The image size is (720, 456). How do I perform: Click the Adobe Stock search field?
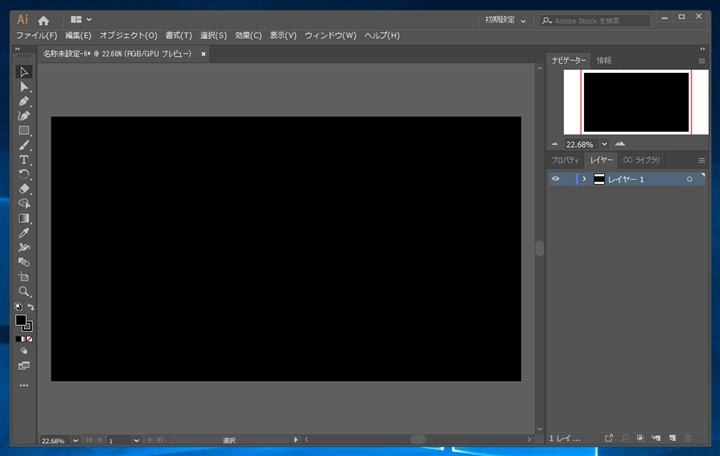595,21
